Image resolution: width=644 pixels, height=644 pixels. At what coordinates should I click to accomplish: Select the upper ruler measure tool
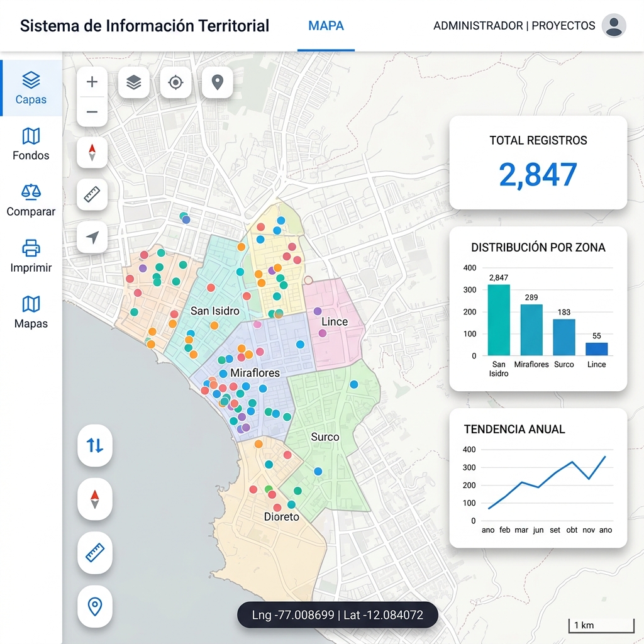pyautogui.click(x=92, y=194)
